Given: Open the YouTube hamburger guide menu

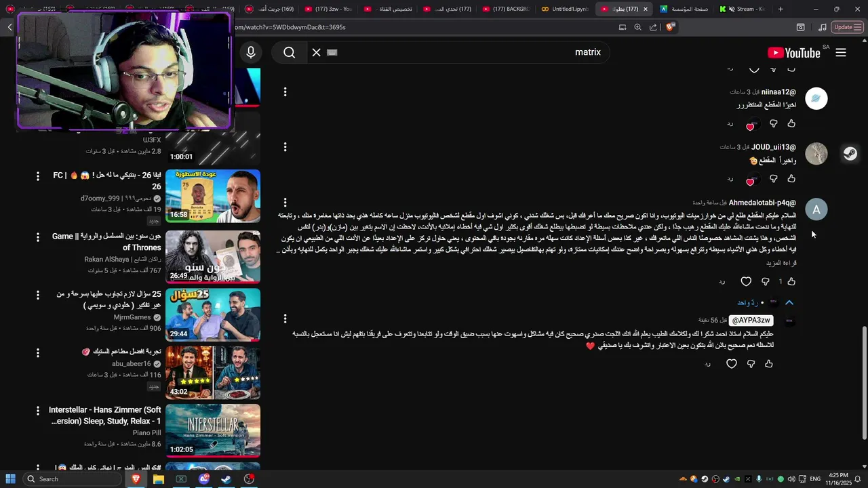Looking at the screenshot, I should click(x=841, y=52).
